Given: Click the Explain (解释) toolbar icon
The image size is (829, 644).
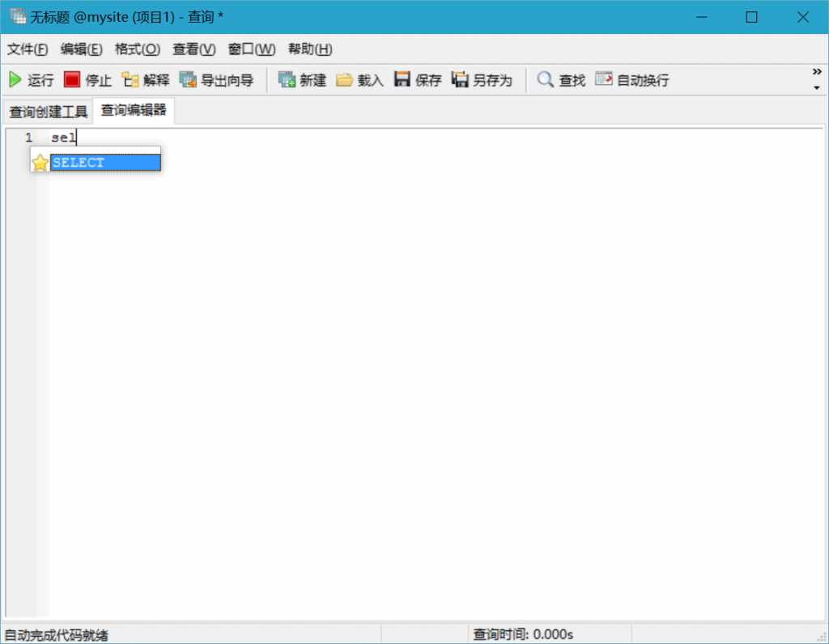Looking at the screenshot, I should (130, 80).
